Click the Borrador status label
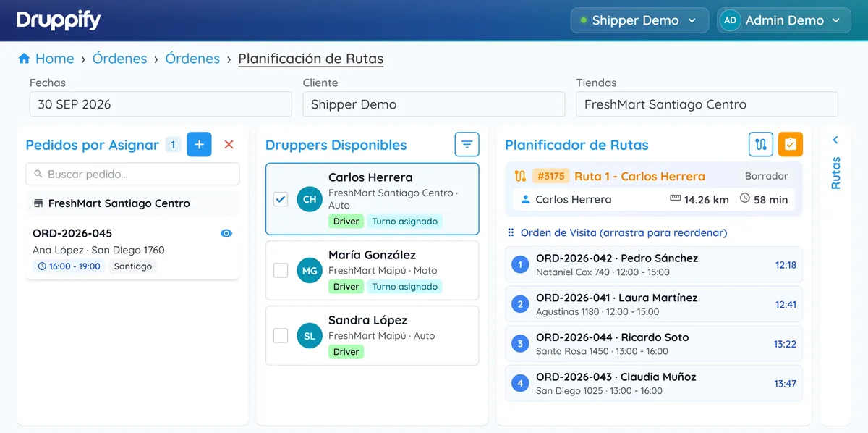 pyautogui.click(x=766, y=176)
